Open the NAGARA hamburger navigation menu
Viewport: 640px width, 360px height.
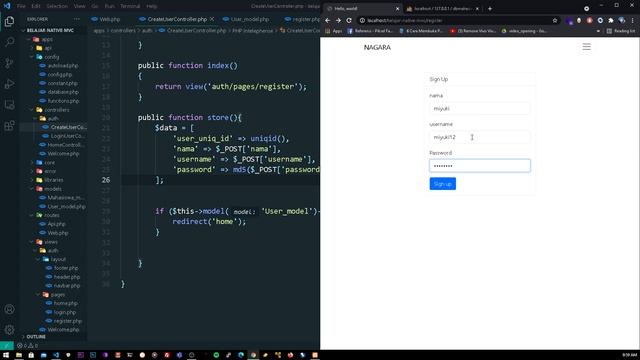pos(587,47)
